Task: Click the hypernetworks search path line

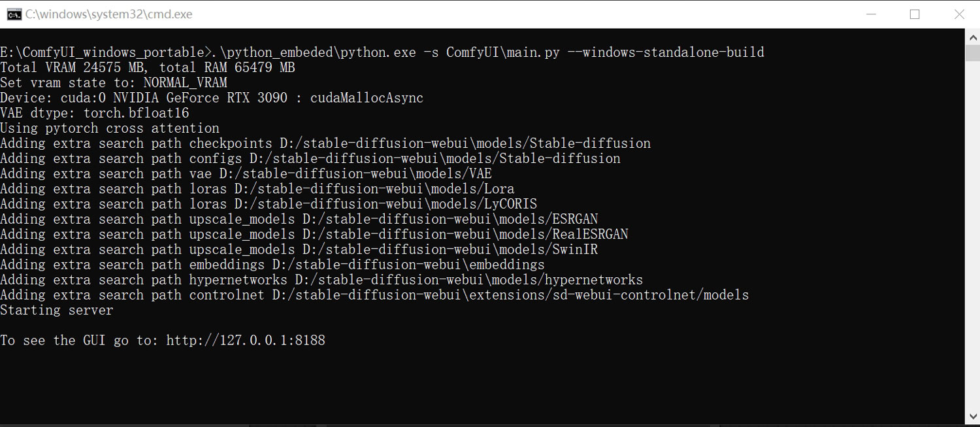Action: coord(321,280)
